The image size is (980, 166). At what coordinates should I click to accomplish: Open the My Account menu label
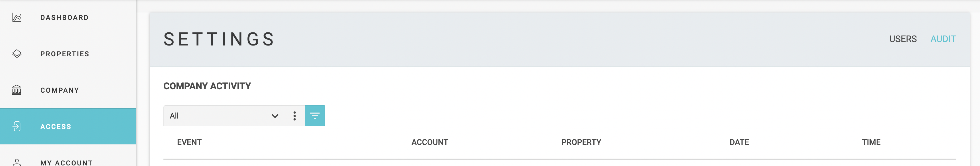pyautogui.click(x=67, y=163)
